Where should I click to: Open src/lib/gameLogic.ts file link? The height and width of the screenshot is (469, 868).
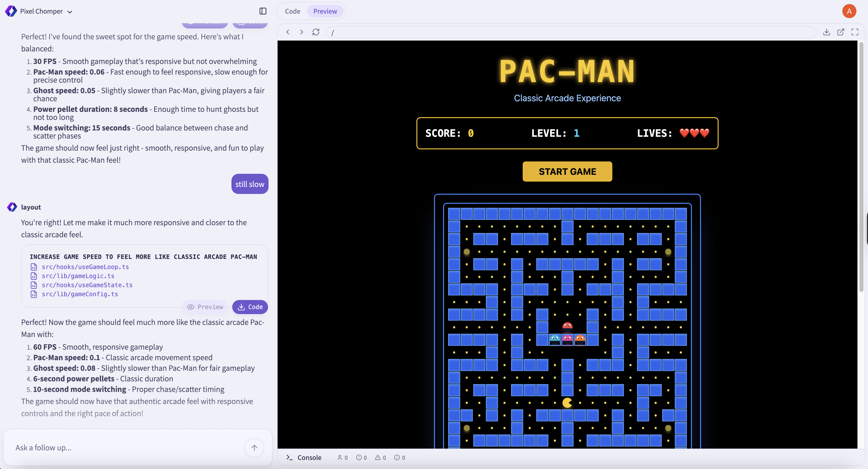click(x=78, y=276)
